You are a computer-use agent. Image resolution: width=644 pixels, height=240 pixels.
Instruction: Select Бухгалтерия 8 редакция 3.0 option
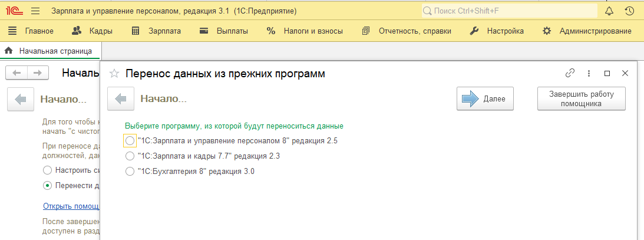(x=130, y=172)
